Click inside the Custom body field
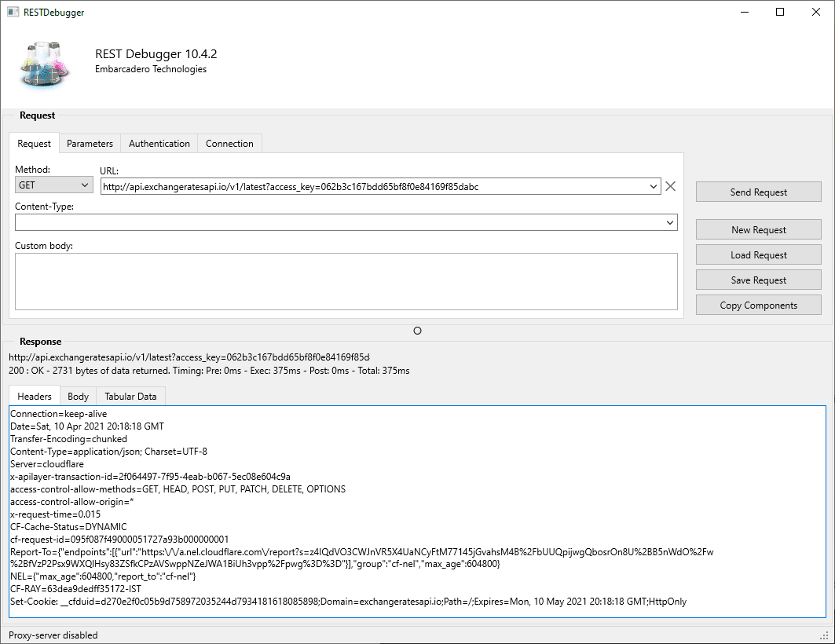The image size is (835, 644). [346, 280]
